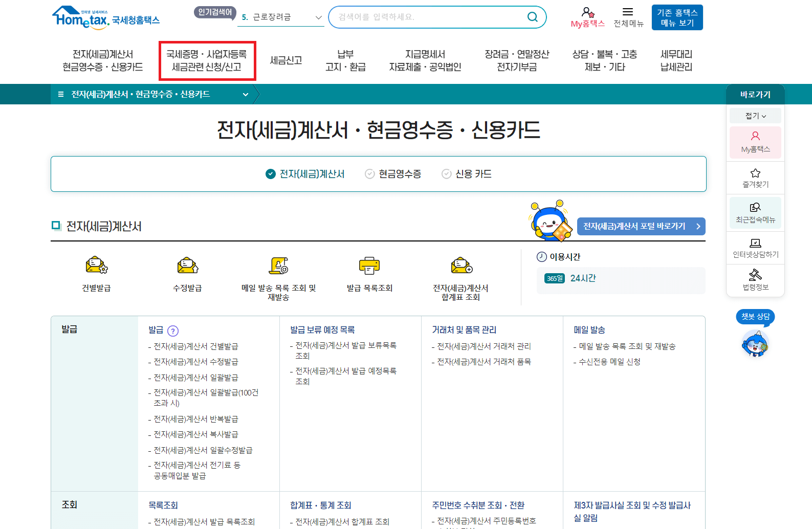Click the 발급 보류 예정 목록 heading
Image resolution: width=812 pixels, height=529 pixels.
pos(322,330)
